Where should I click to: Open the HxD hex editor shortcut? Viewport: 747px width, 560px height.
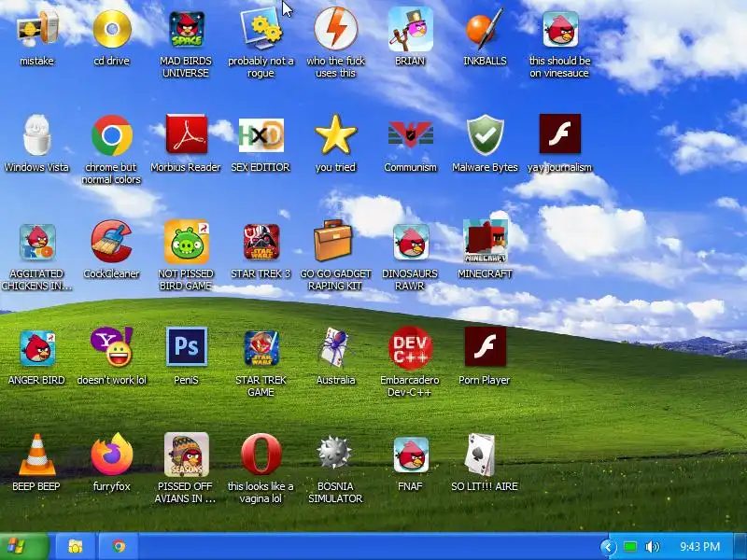pos(261,135)
